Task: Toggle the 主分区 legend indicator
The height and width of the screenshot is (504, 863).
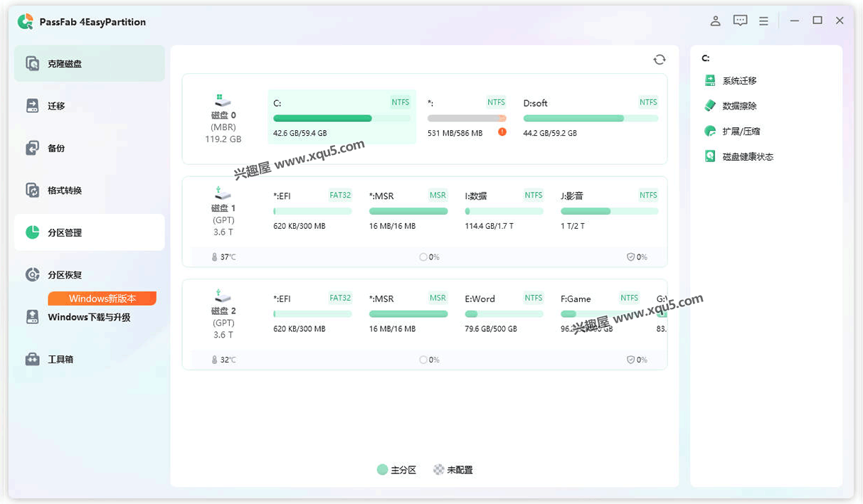Action: tap(397, 470)
